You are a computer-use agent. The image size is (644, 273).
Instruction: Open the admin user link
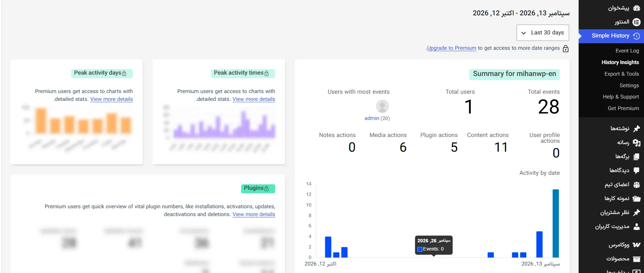372,118
